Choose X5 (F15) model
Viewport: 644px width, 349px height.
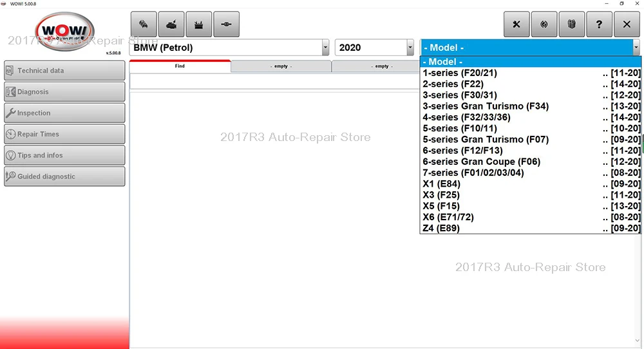click(x=530, y=205)
